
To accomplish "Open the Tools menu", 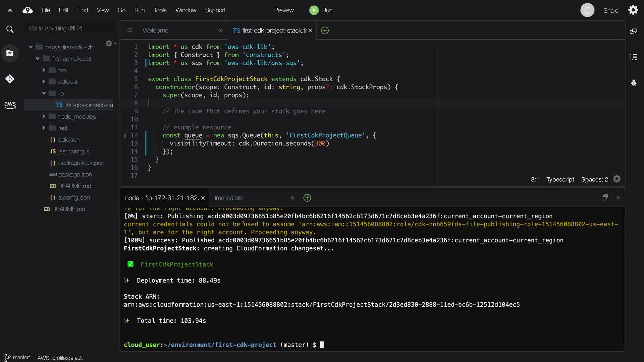I will pyautogui.click(x=160, y=10).
